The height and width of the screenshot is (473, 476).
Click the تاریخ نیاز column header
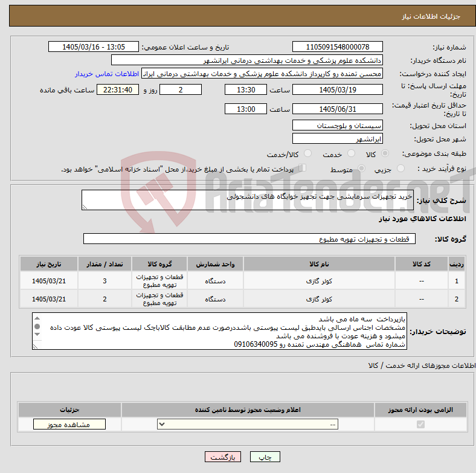pos(49,264)
